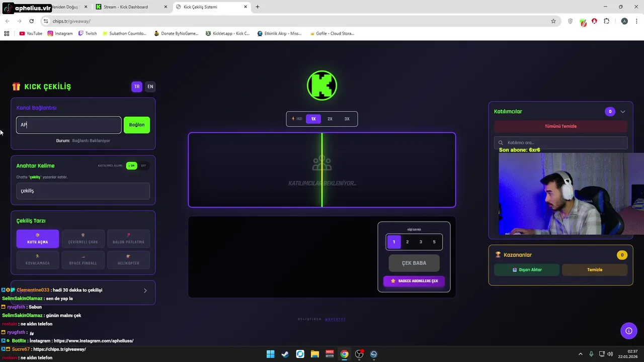The height and width of the screenshot is (362, 644).
Task: Open the Subathon Countdown bookmark
Action: click(124, 33)
